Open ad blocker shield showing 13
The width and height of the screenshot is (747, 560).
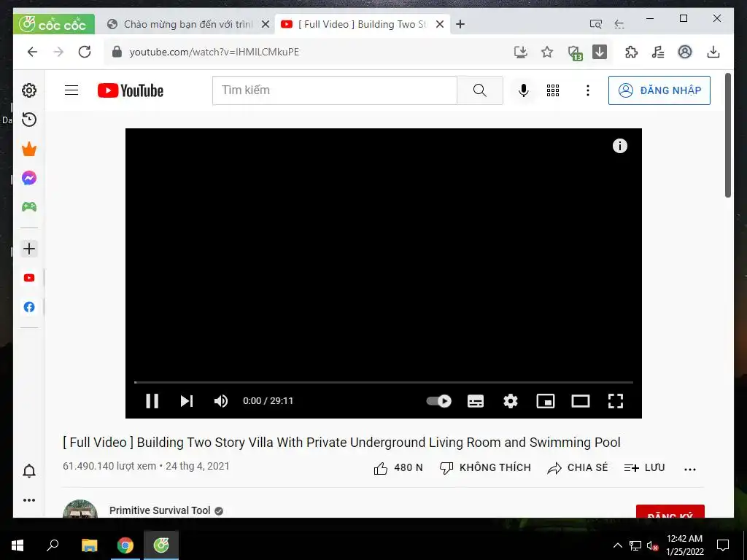[x=575, y=52]
